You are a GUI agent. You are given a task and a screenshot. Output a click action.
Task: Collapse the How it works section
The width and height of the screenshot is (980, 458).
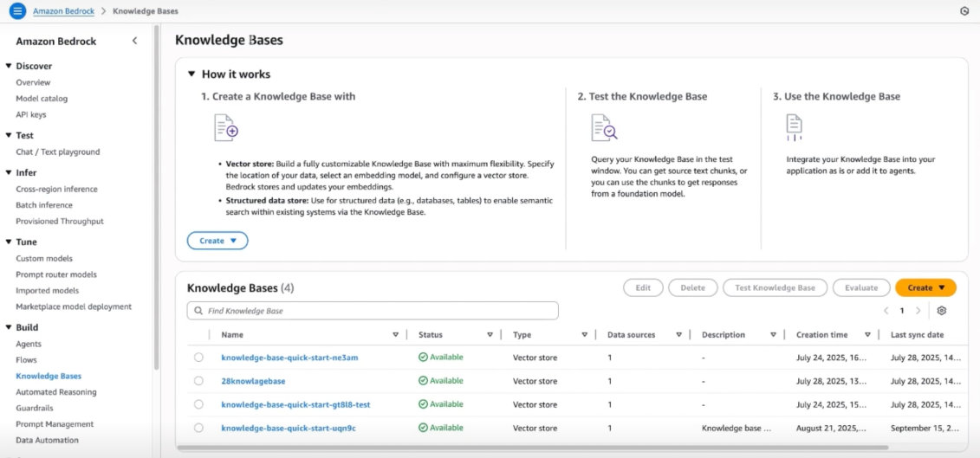tap(191, 74)
